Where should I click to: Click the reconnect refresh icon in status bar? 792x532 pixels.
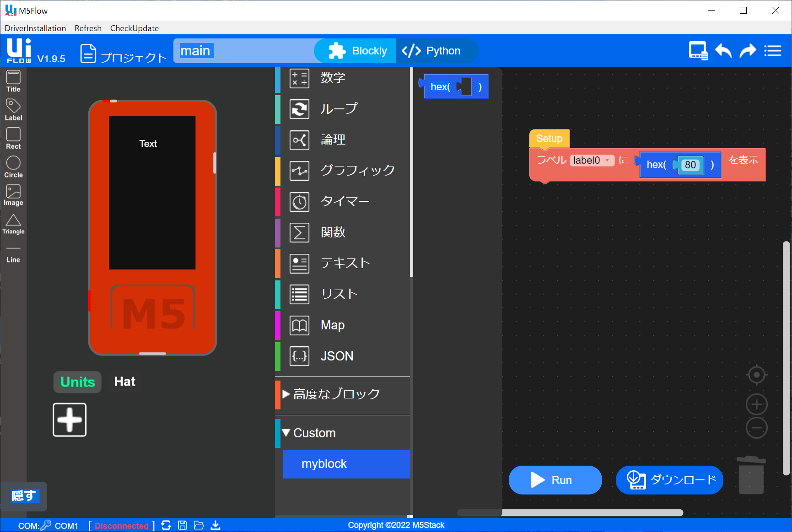pyautogui.click(x=166, y=525)
